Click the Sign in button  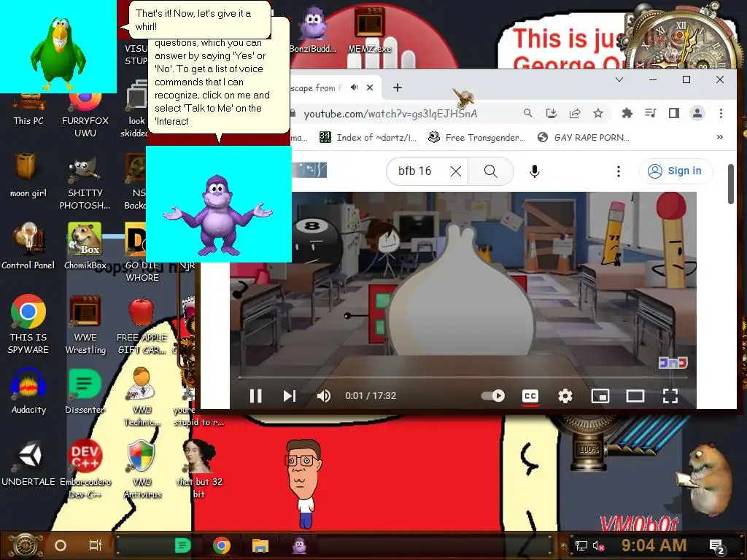click(676, 171)
